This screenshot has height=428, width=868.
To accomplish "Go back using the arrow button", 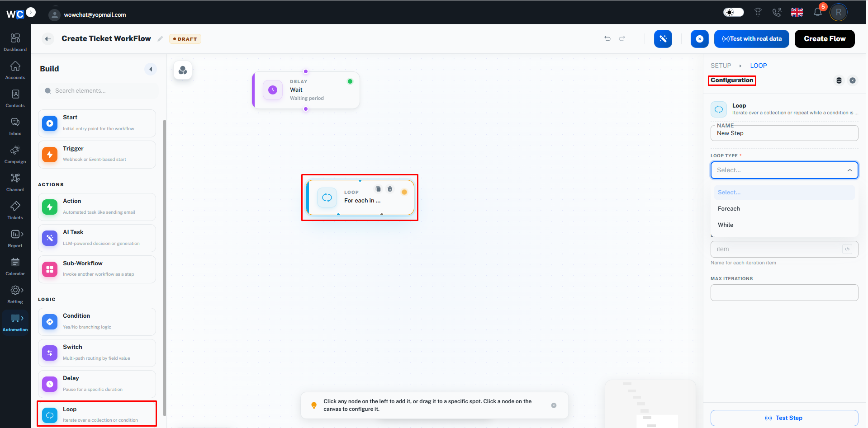I will pyautogui.click(x=48, y=39).
